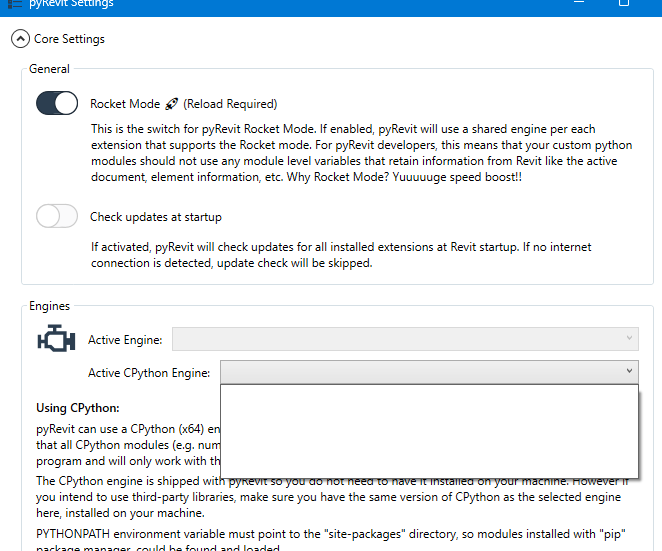Click the rocket emoji next to Rocket Mode
Viewport: 662px width, 551px height.
coord(171,104)
